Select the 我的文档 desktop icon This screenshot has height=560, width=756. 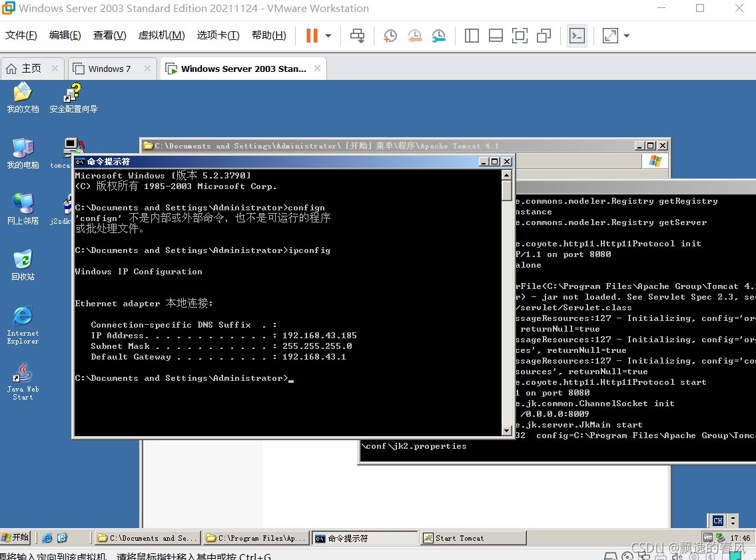23,97
